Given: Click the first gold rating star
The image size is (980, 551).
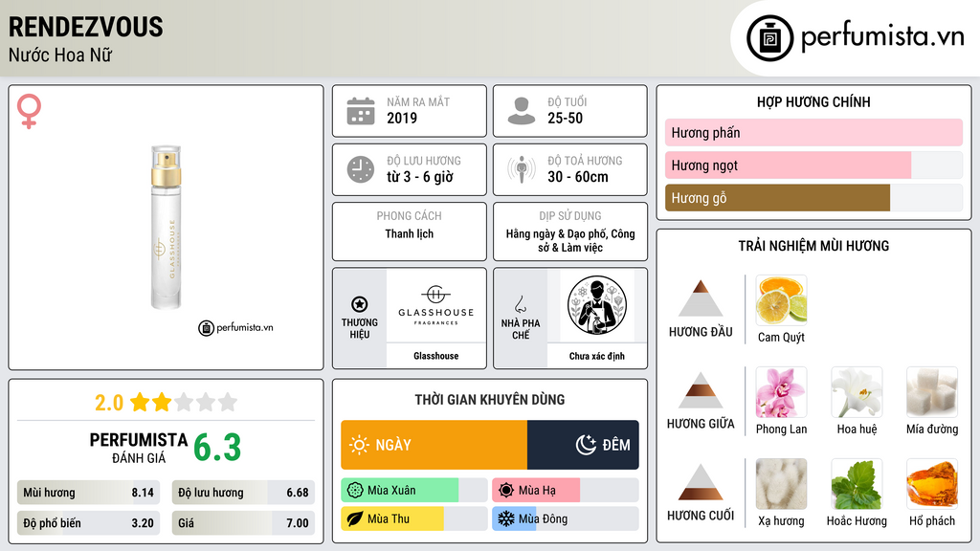Looking at the screenshot, I should coord(140,402).
